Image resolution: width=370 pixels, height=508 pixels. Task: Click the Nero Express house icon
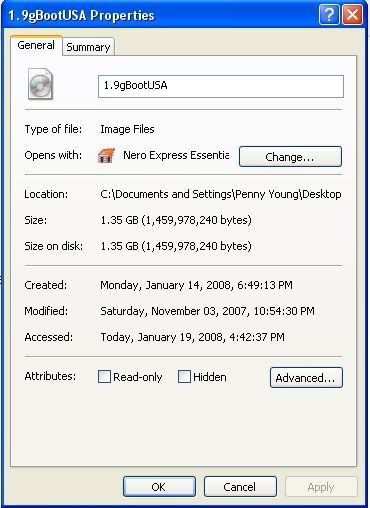coord(106,155)
